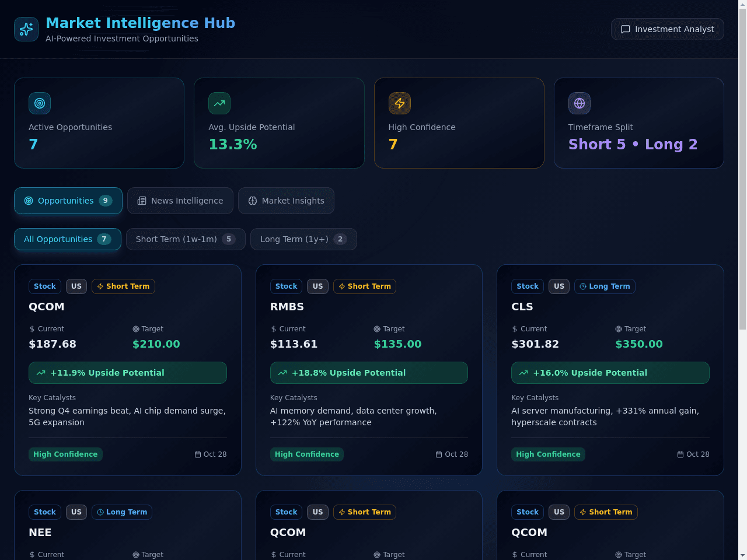Click the $210.00 target price
Image resolution: width=747 pixels, height=560 pixels.
pyautogui.click(x=156, y=344)
